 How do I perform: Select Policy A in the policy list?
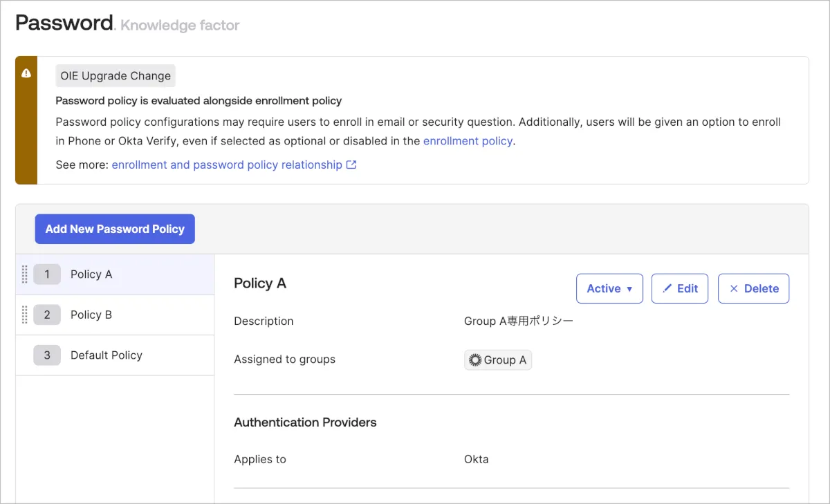point(91,274)
